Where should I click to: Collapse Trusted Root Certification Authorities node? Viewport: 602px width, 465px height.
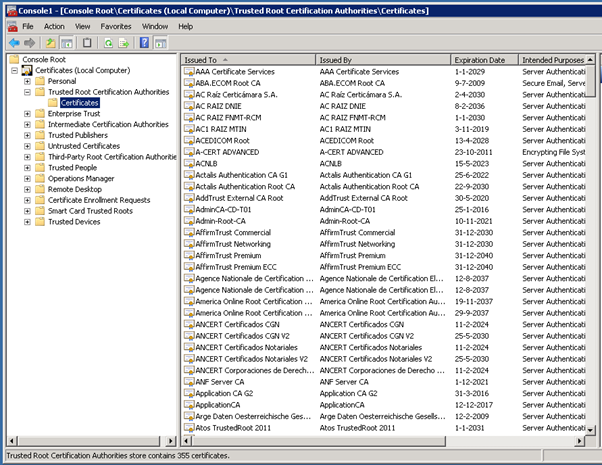pos(27,92)
